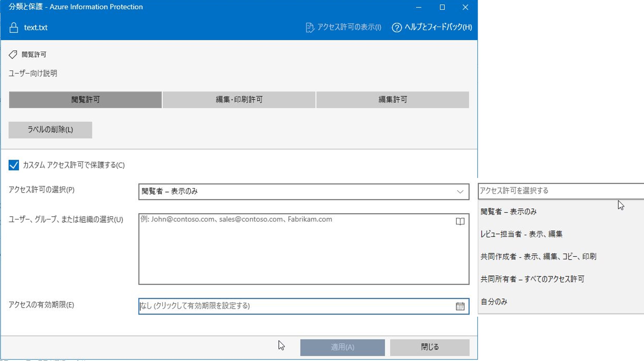Click ラベルの削除 to remove label
The image size is (644, 361).
pyautogui.click(x=50, y=130)
